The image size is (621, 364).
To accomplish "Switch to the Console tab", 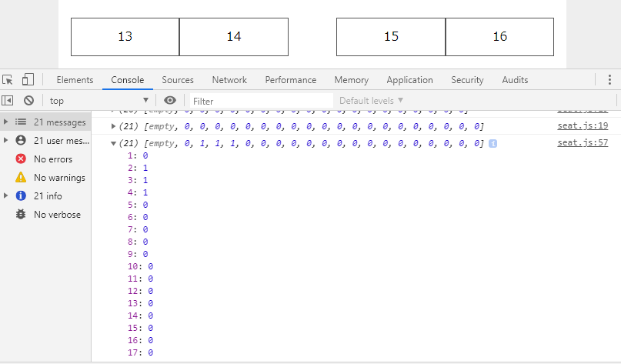I will coord(128,80).
